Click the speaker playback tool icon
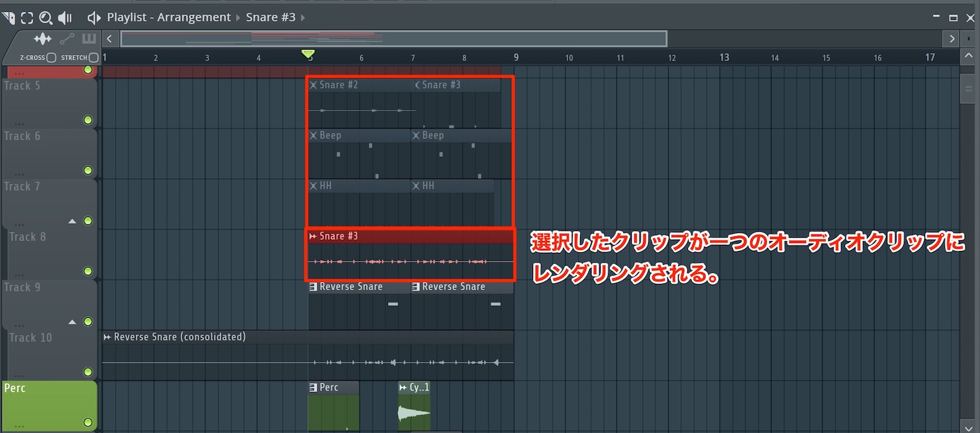Image resolution: width=980 pixels, height=433 pixels. (x=65, y=17)
